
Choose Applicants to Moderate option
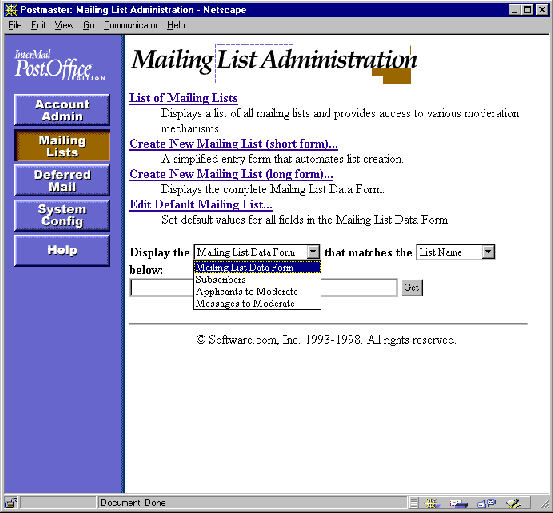257,292
